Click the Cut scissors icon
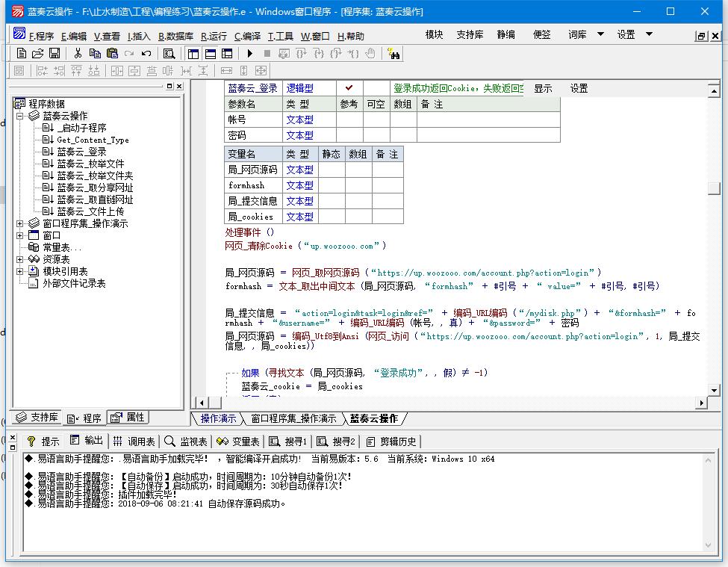728x567 pixels. (x=78, y=53)
